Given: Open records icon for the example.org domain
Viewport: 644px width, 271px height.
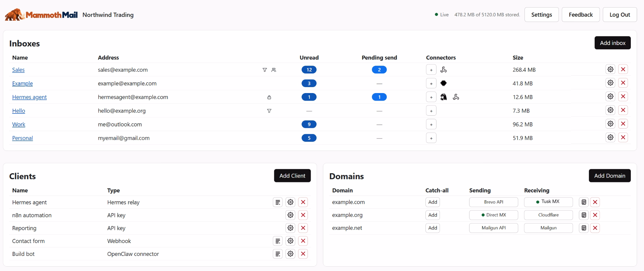Looking at the screenshot, I should pyautogui.click(x=584, y=215).
